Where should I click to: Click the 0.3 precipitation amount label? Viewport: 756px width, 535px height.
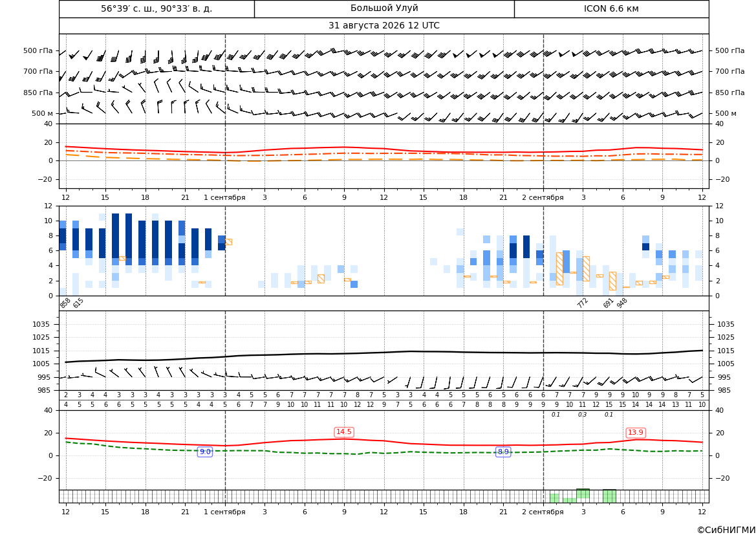coord(583,415)
